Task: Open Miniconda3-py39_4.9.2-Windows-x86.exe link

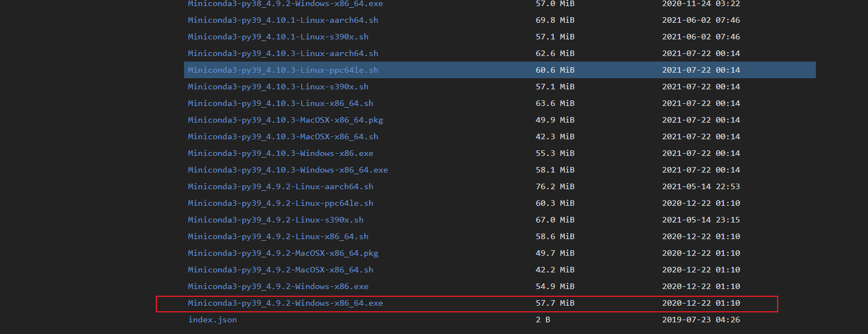Action: [x=278, y=286]
